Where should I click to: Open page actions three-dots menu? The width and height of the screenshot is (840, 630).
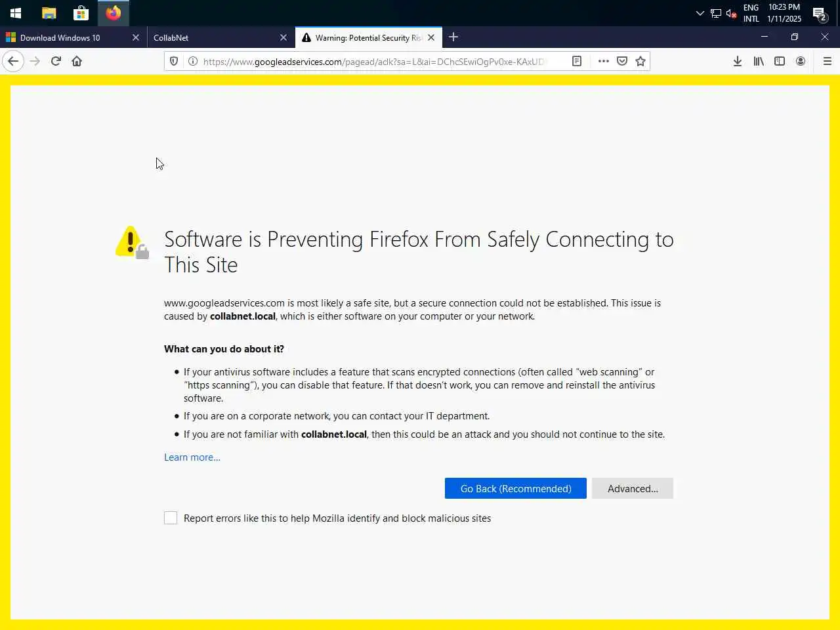point(604,61)
